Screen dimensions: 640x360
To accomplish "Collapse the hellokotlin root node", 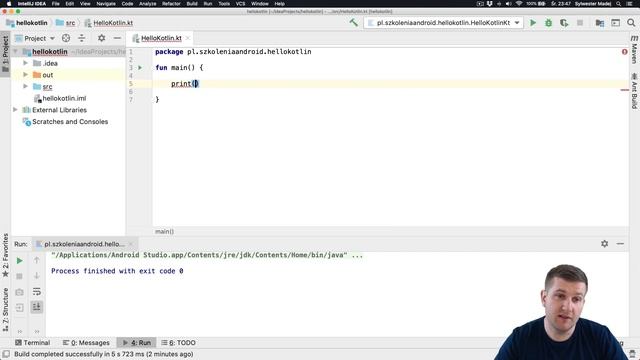I will (15, 52).
